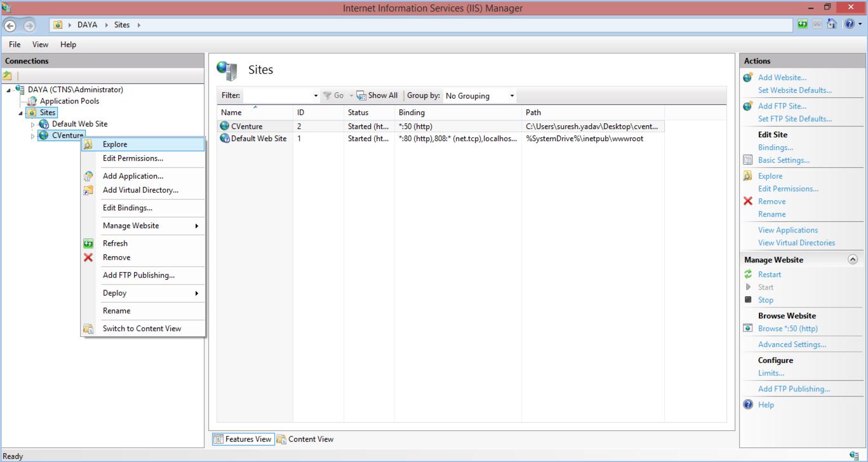Click the Show All button in filter bar
This screenshot has width=868, height=462.
377,95
